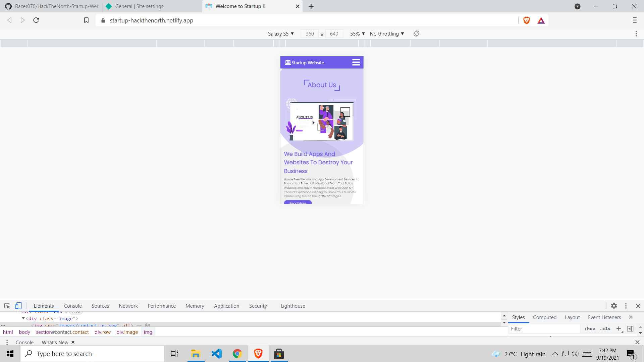Reload the current page
The width and height of the screenshot is (644, 362).
pos(36,20)
